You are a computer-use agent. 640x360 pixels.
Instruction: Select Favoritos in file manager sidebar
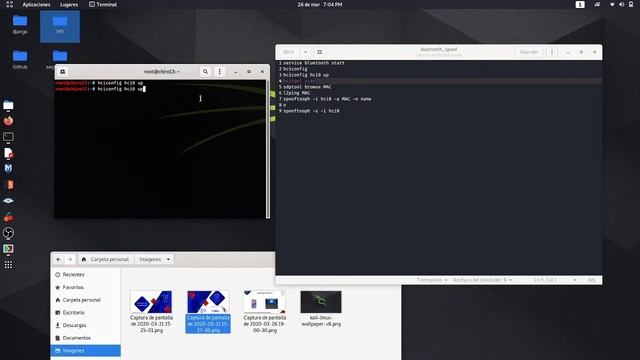tap(85, 287)
